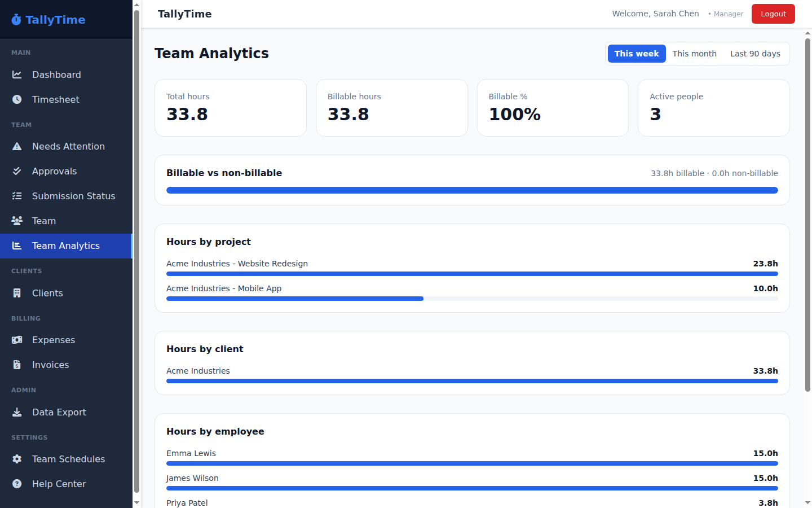Click 'Acme Industries - Website Redesign' label
This screenshot has height=508, width=812.
pos(237,264)
